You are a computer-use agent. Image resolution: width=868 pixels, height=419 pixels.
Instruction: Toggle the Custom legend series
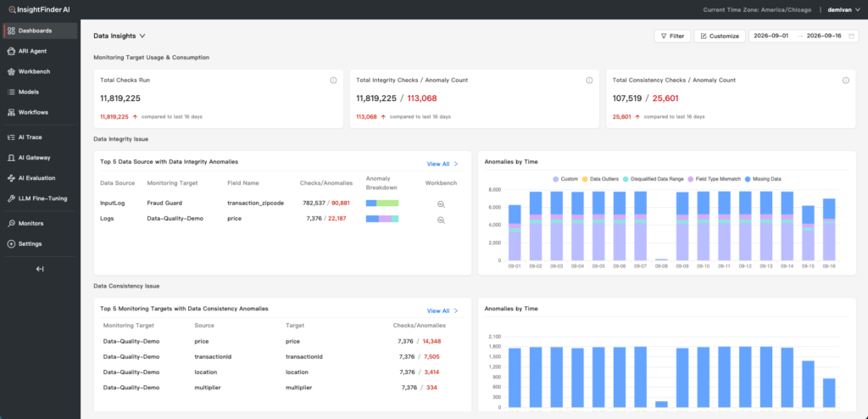[565, 179]
